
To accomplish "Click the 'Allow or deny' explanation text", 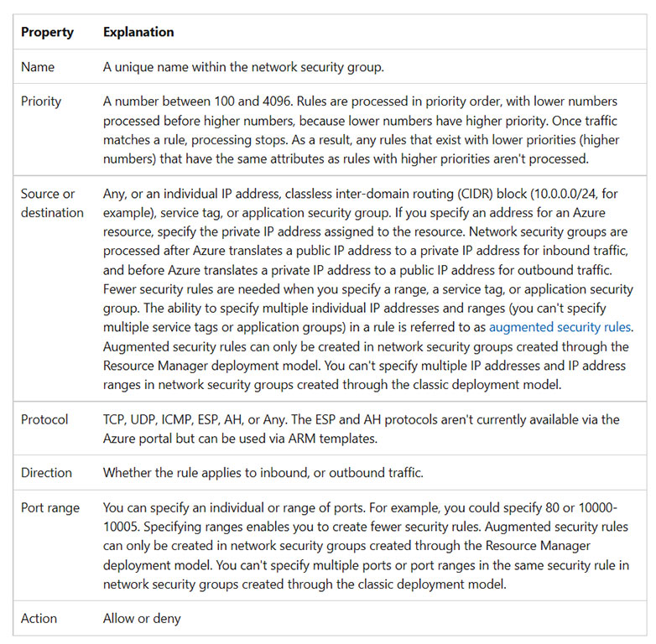I will pyautogui.click(x=142, y=619).
